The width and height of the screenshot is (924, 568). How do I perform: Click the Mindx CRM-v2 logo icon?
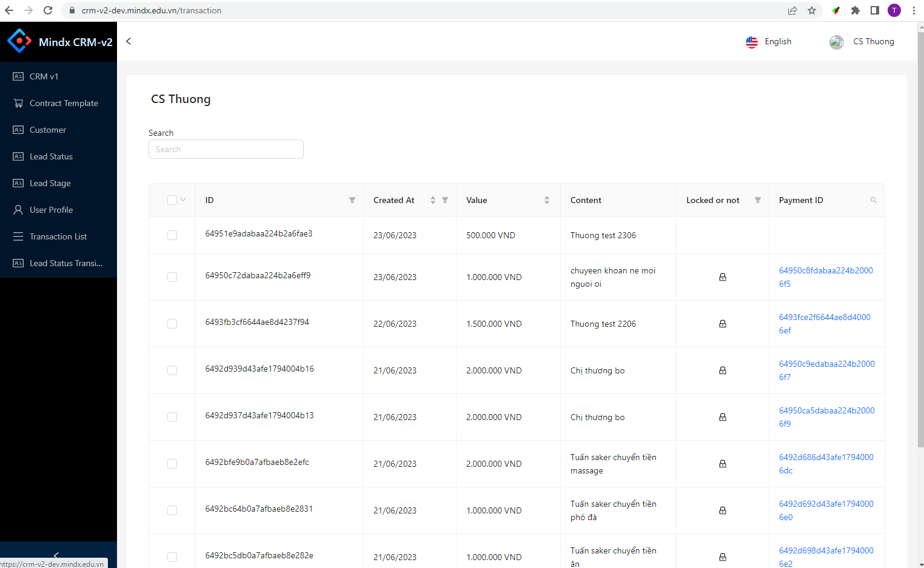pos(19,41)
